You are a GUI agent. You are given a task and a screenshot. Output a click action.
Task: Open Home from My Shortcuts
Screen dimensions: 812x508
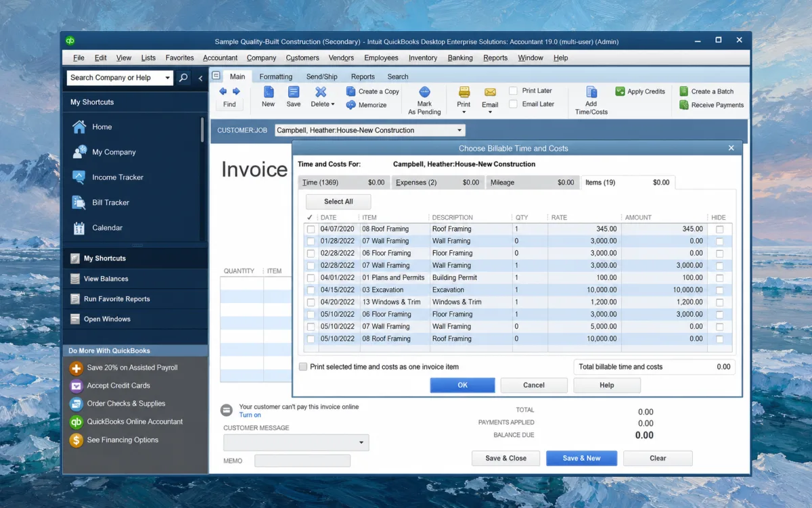tap(102, 126)
